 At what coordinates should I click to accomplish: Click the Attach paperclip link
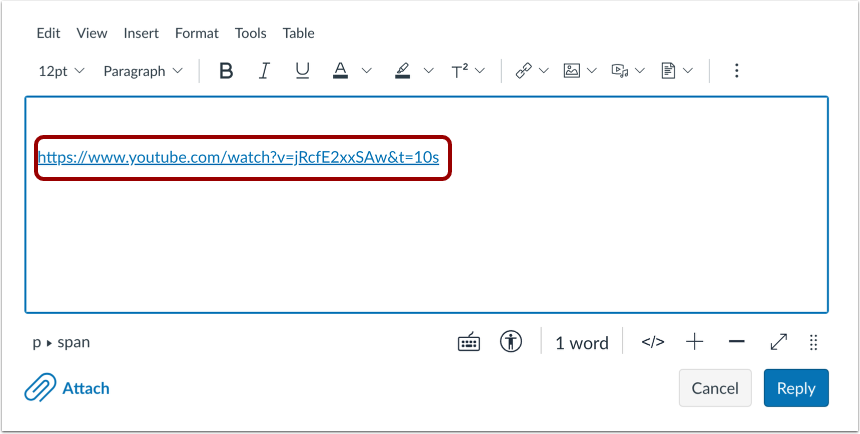[x=67, y=388]
